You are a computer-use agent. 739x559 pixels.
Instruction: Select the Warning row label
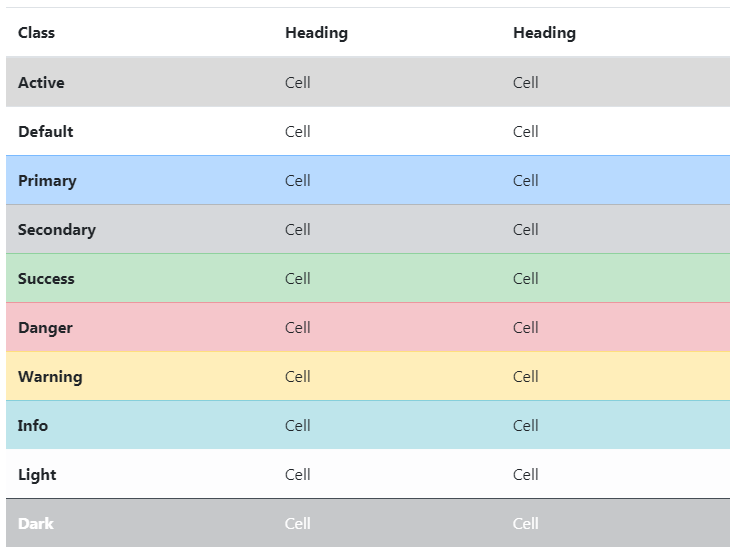coord(50,377)
